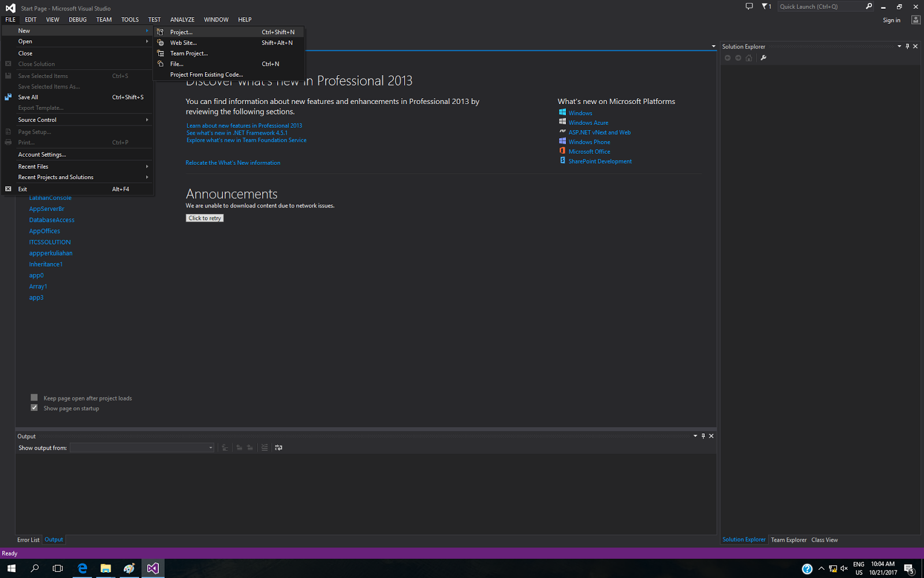
Task: Open Show output from dropdown
Action: (x=142, y=447)
